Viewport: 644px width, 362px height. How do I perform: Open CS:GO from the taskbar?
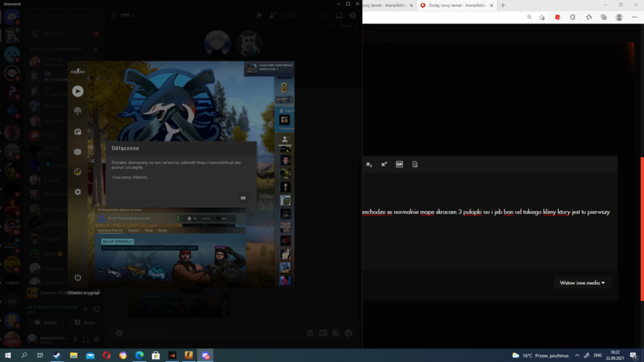[189, 356]
